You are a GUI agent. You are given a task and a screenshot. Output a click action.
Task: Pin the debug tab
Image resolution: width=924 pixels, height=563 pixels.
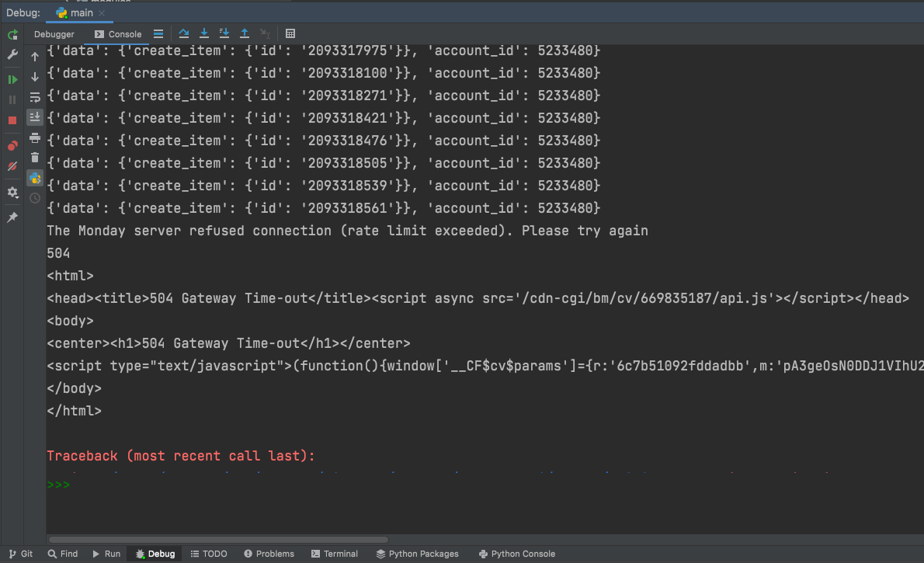[x=12, y=217]
